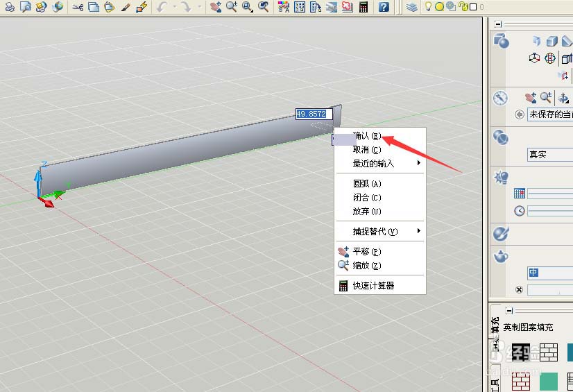Open the Layer Properties Manager icon

[412, 6]
